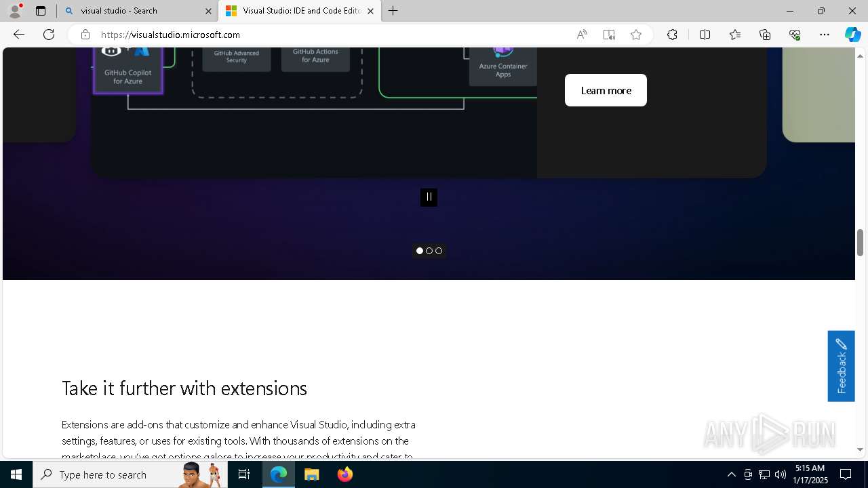Close the Visual Studio IDE tab
Image resolution: width=868 pixels, height=488 pixels.
tap(370, 11)
